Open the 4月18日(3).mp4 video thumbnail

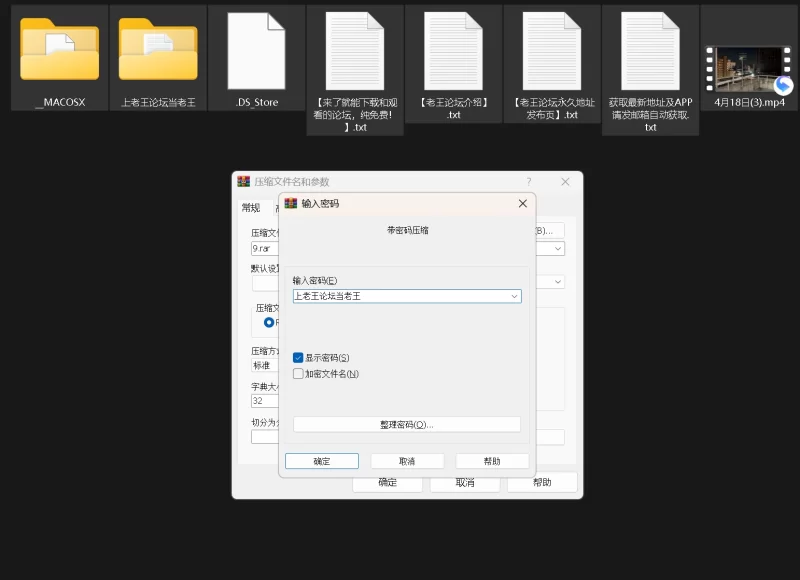tap(749, 68)
